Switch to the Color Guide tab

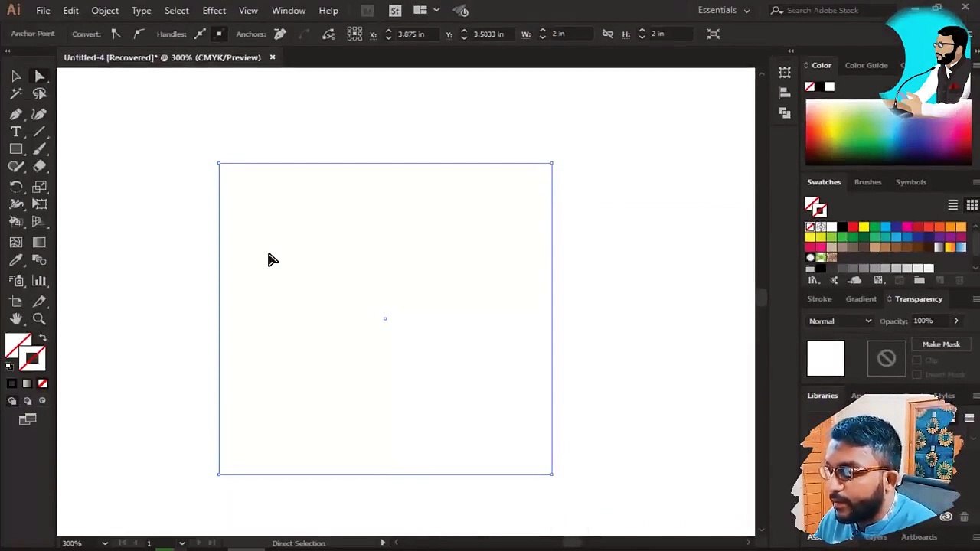[866, 65]
